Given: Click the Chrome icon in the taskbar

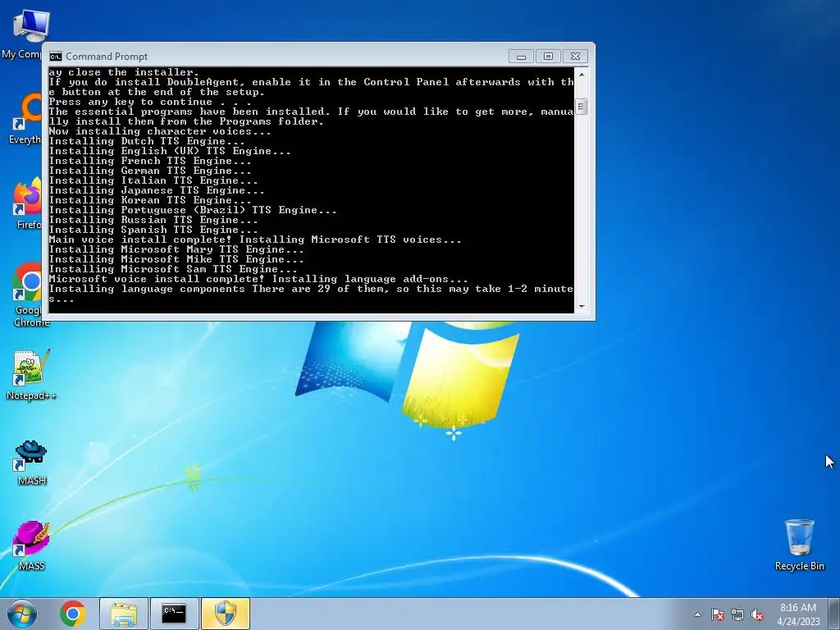Looking at the screenshot, I should (73, 614).
